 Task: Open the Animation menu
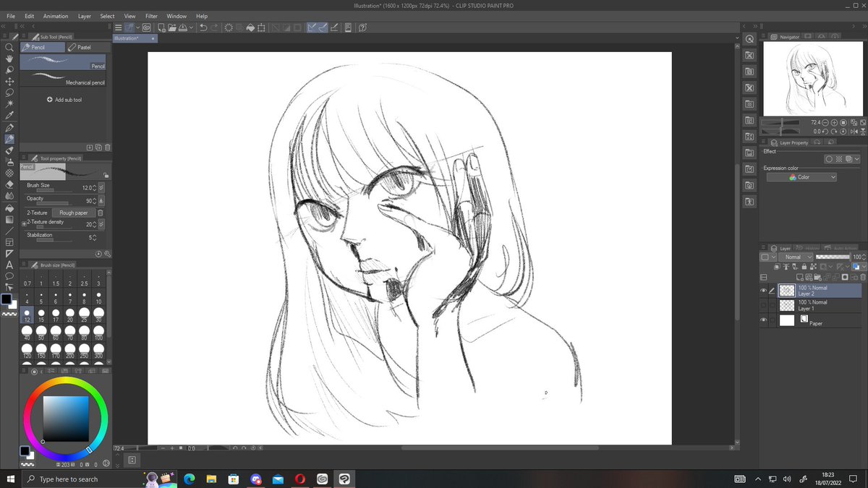(x=56, y=16)
